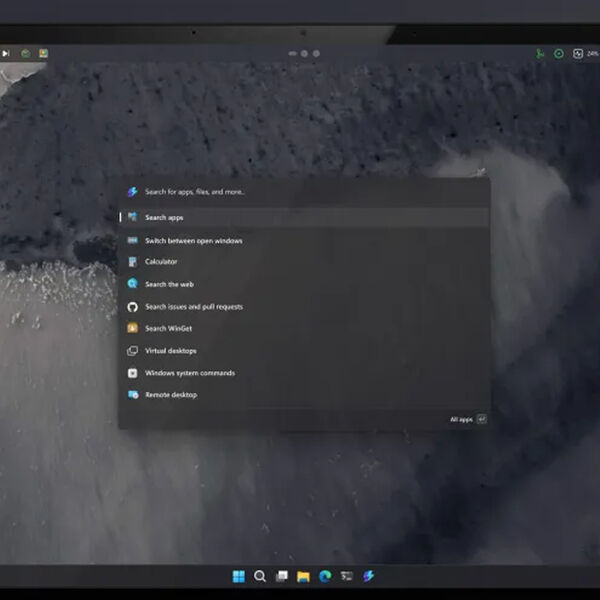
Task: Select the Search the web command
Action: point(169,284)
